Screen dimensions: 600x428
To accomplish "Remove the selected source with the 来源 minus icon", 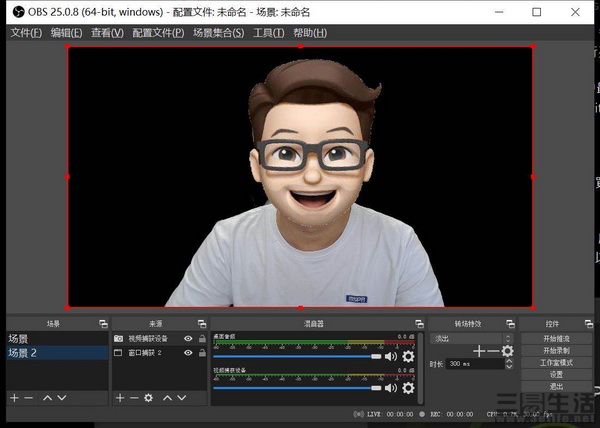I will [134, 398].
